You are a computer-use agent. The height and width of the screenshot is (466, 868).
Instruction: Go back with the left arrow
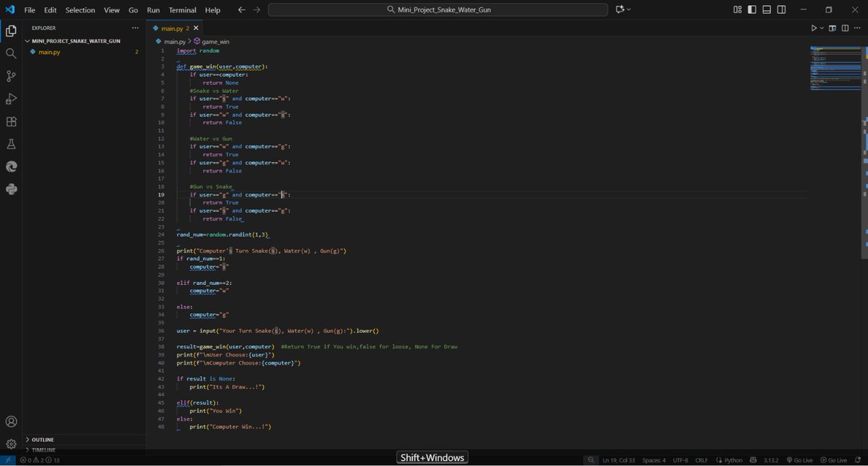point(241,10)
